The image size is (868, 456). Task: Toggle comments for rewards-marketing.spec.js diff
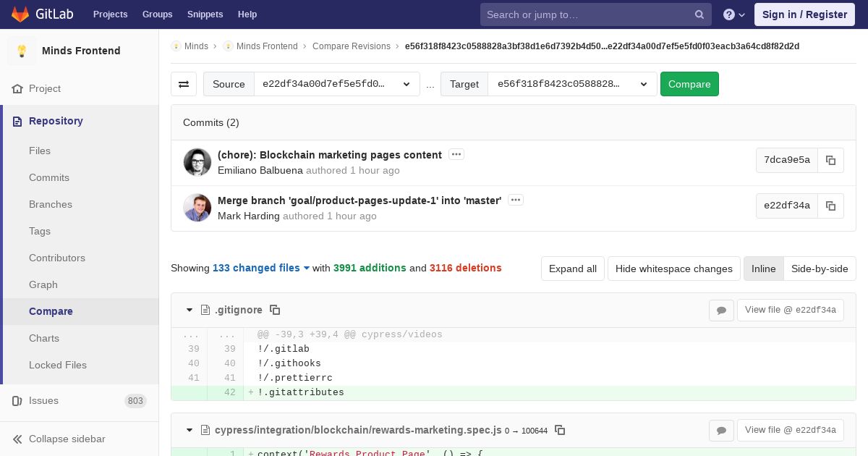pyautogui.click(x=721, y=430)
